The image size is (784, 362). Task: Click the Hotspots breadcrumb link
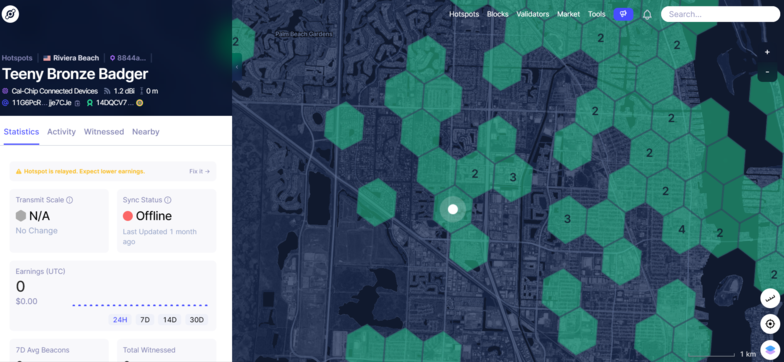click(17, 58)
